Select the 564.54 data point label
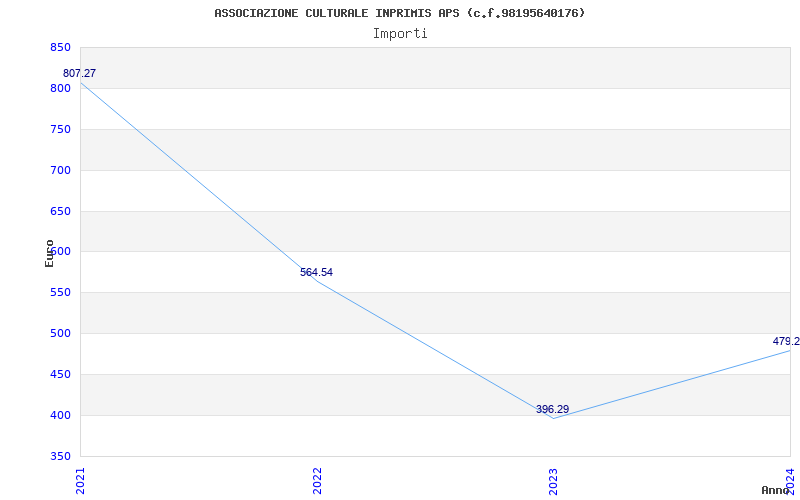This screenshot has height=500, width=800. 316,272
